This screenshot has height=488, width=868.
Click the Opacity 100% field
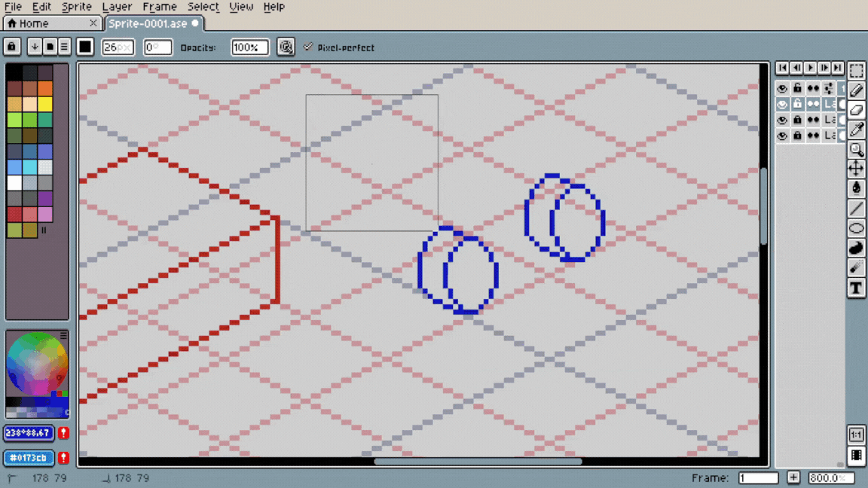[249, 47]
